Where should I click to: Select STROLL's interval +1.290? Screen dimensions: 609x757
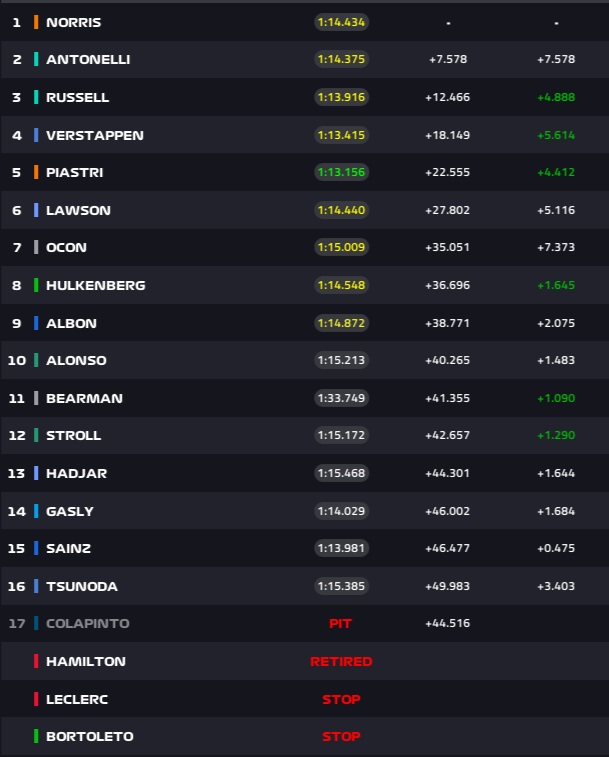coord(555,435)
